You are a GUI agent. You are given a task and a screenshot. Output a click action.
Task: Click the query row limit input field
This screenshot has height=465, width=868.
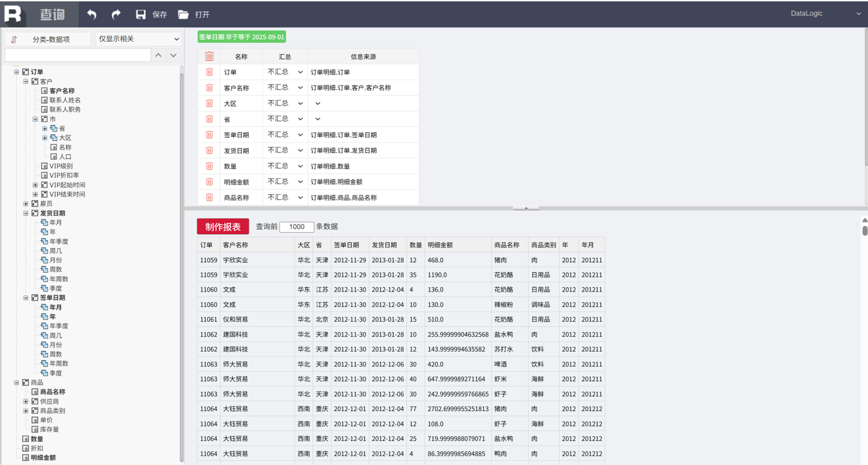point(297,227)
